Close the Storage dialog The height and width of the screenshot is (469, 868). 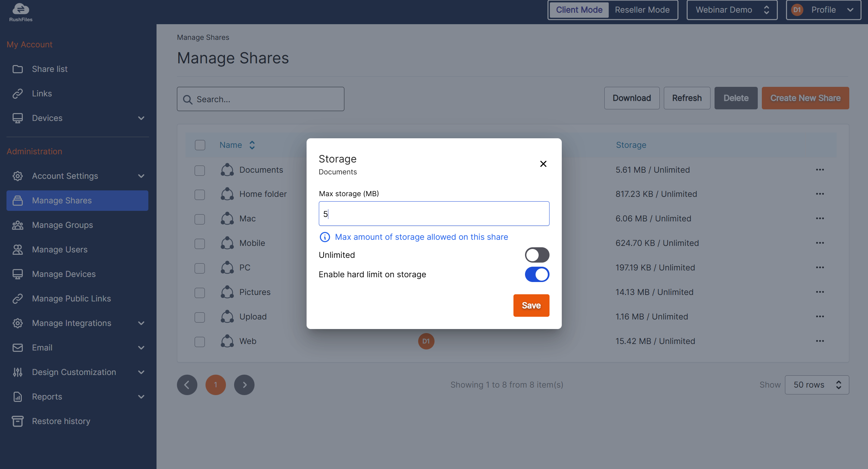click(x=543, y=164)
